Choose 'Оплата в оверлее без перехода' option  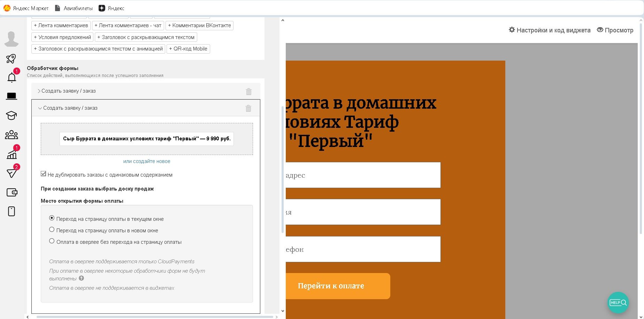(x=52, y=241)
